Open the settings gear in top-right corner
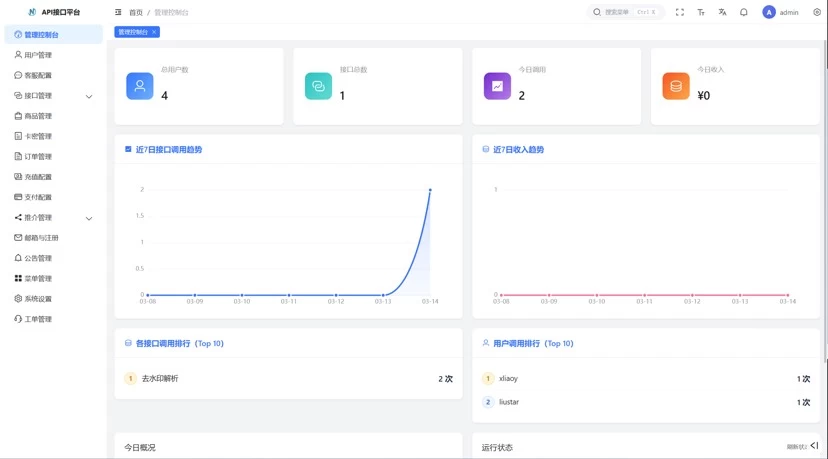 click(x=817, y=12)
